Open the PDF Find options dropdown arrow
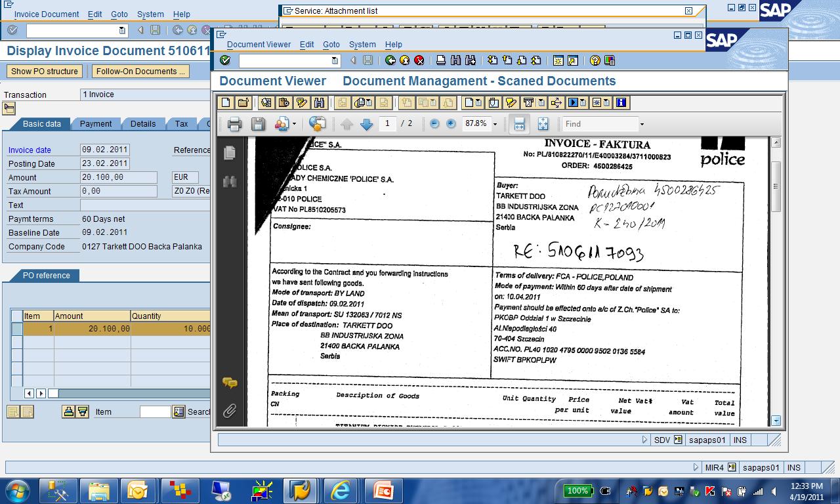 (642, 124)
